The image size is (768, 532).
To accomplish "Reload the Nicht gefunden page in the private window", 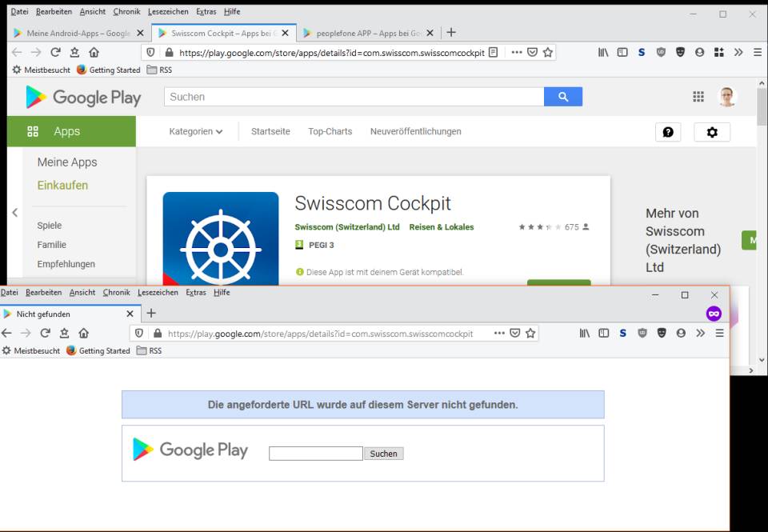I will point(45,333).
